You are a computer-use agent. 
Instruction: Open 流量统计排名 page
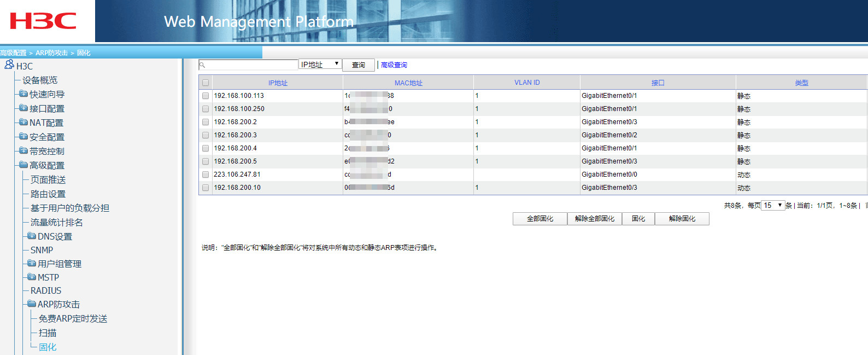click(57, 222)
